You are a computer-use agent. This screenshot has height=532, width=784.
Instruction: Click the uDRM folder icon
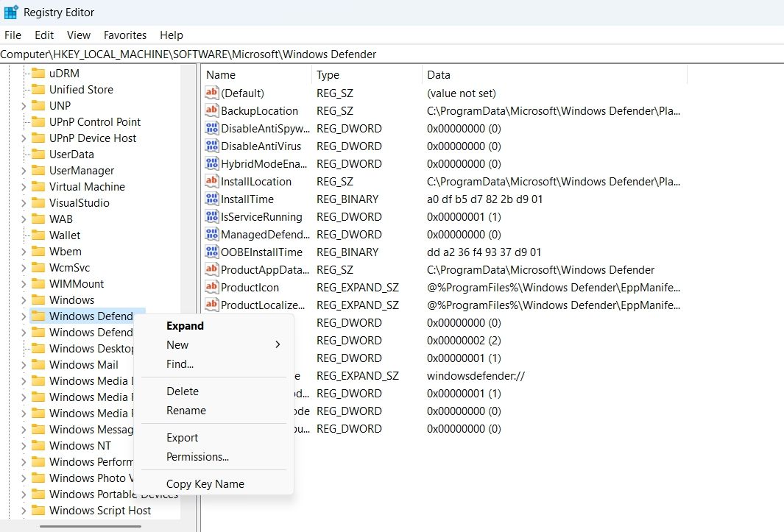[38, 73]
